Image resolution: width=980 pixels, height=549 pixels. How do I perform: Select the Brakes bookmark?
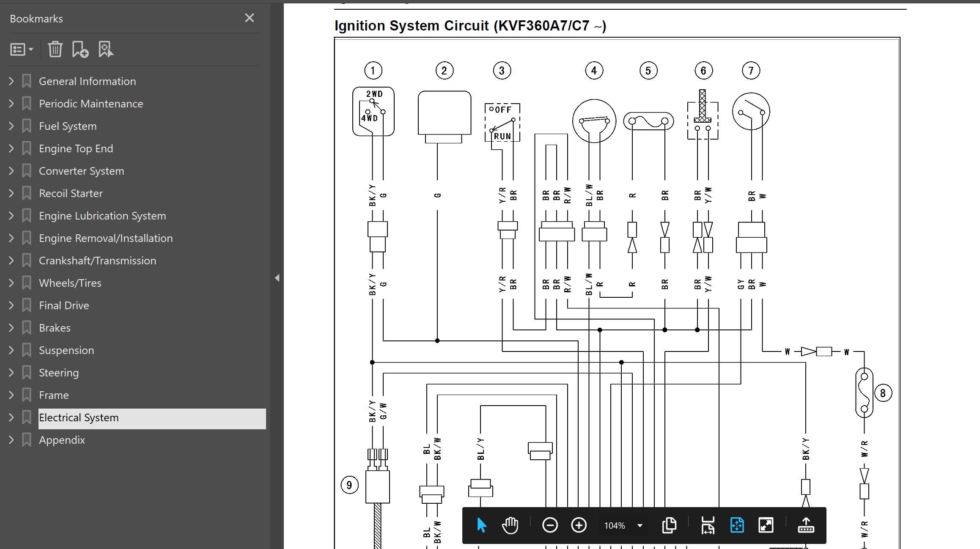point(55,328)
